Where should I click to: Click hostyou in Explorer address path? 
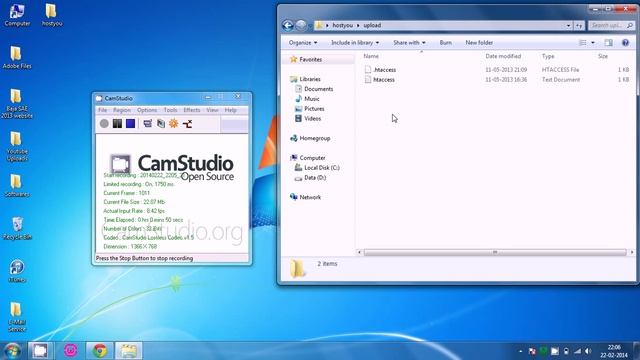coord(342,25)
